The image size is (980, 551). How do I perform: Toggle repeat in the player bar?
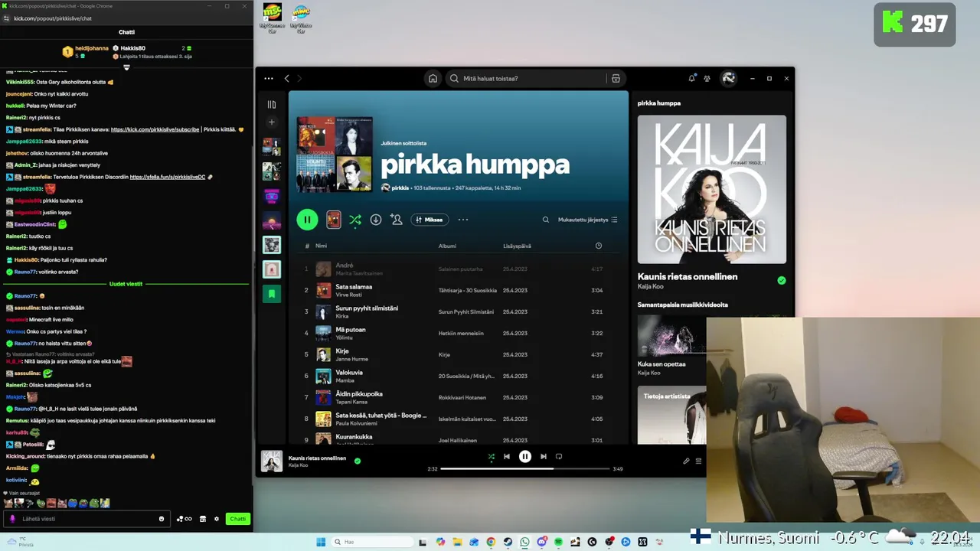pos(559,457)
